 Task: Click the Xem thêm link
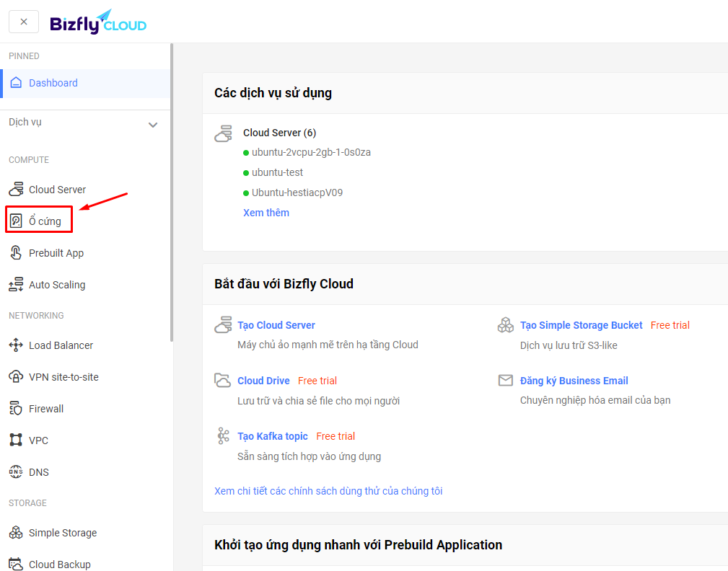[x=266, y=213]
